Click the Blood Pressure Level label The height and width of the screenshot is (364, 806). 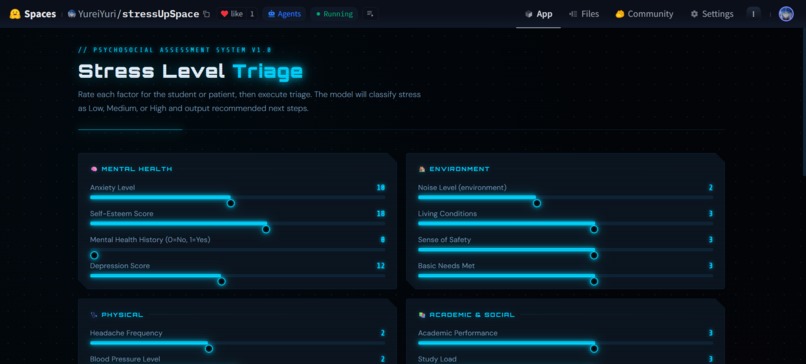125,359
